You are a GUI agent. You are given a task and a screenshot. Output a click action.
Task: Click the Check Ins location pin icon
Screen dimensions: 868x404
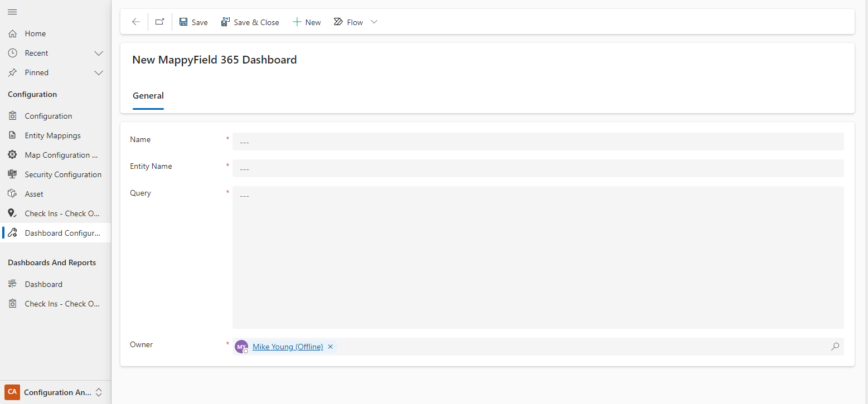coord(12,213)
